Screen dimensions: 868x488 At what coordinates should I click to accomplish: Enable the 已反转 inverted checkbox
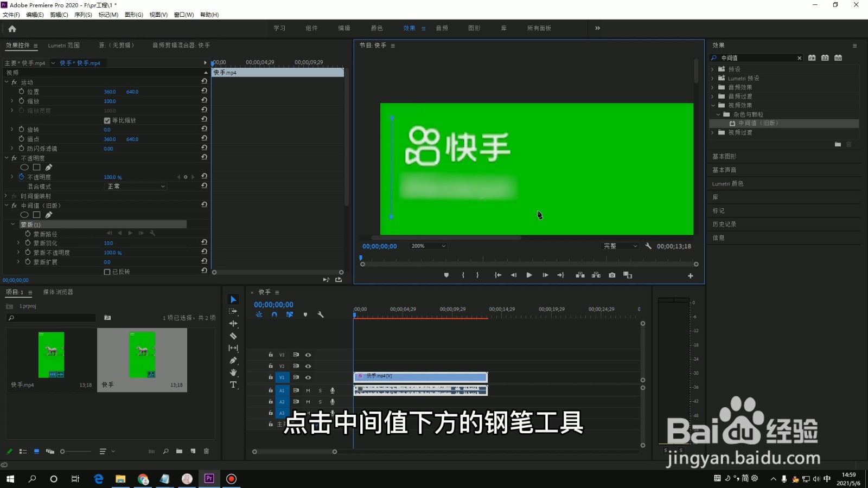coord(107,272)
